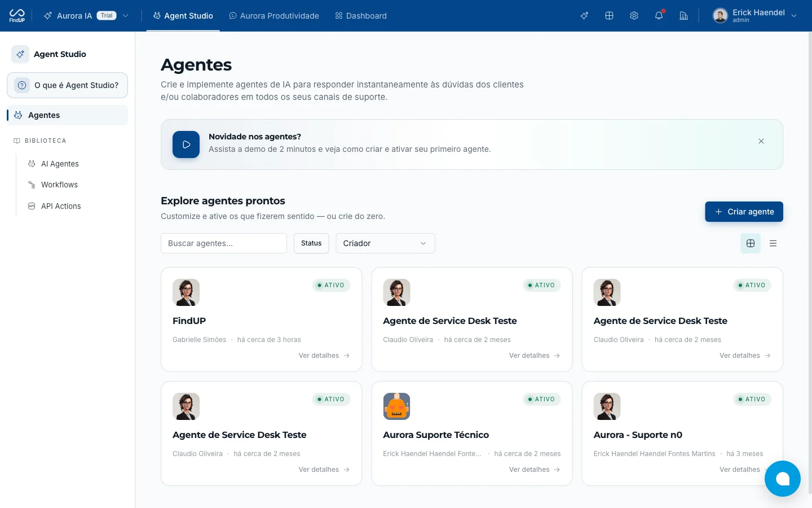Open 'O que é Agent Studio?' help
Screen dimensions: 812x508
tap(67, 85)
